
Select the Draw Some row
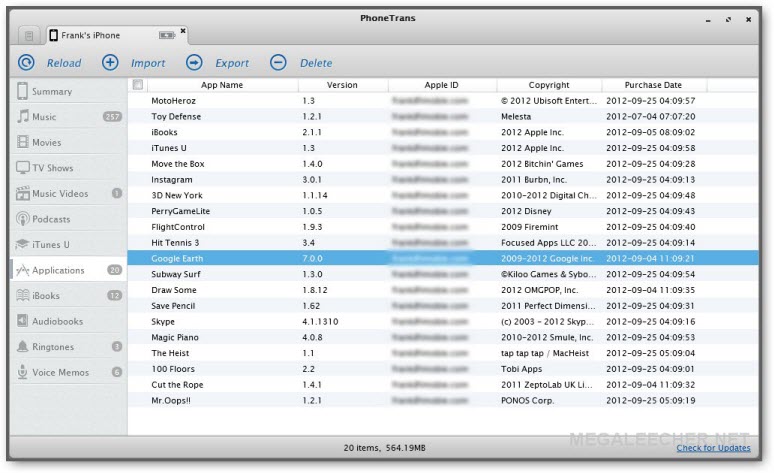click(x=443, y=290)
